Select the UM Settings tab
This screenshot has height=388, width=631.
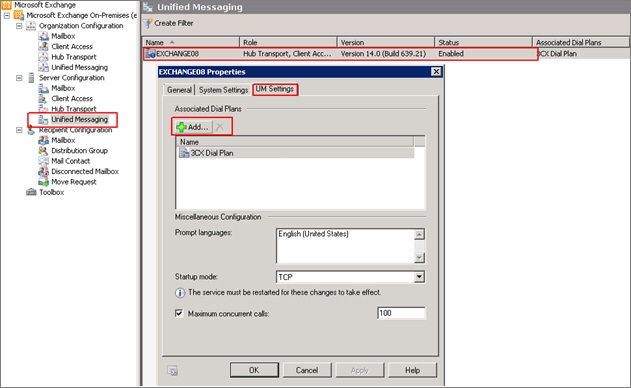point(274,89)
